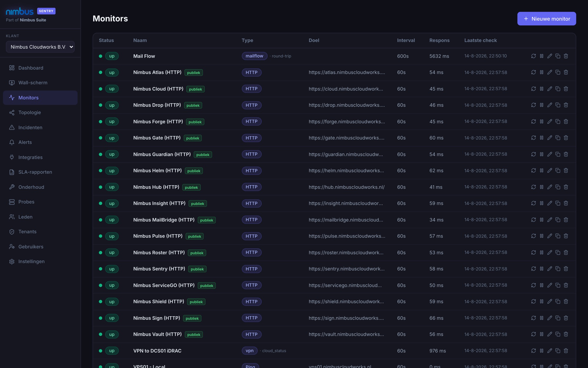Delete the Nimbus Cloud (HTTP) monitor

[x=566, y=89]
